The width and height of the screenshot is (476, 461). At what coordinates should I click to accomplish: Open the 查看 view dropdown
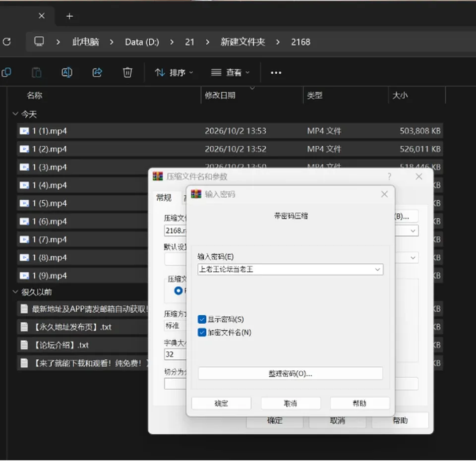coord(231,72)
